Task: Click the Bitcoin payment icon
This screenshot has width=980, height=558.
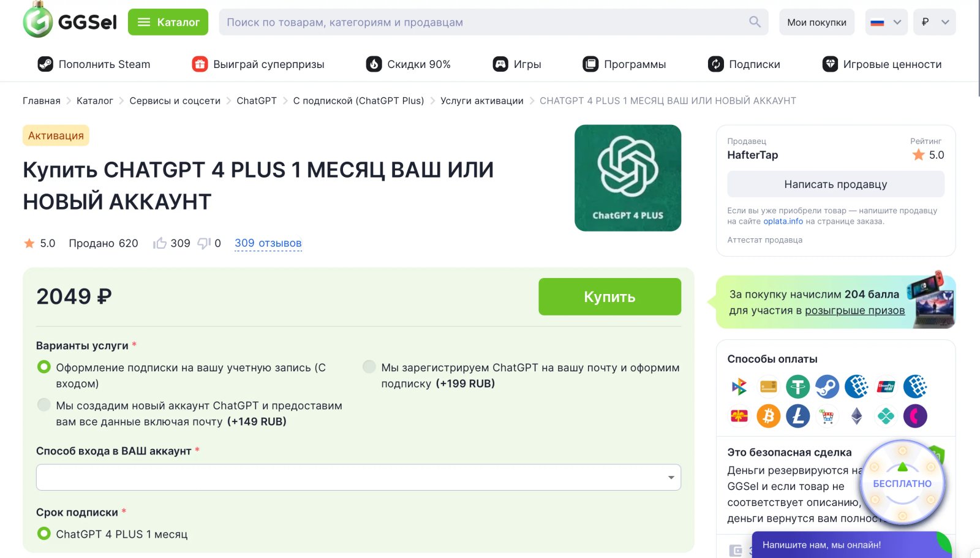Action: [x=768, y=417]
